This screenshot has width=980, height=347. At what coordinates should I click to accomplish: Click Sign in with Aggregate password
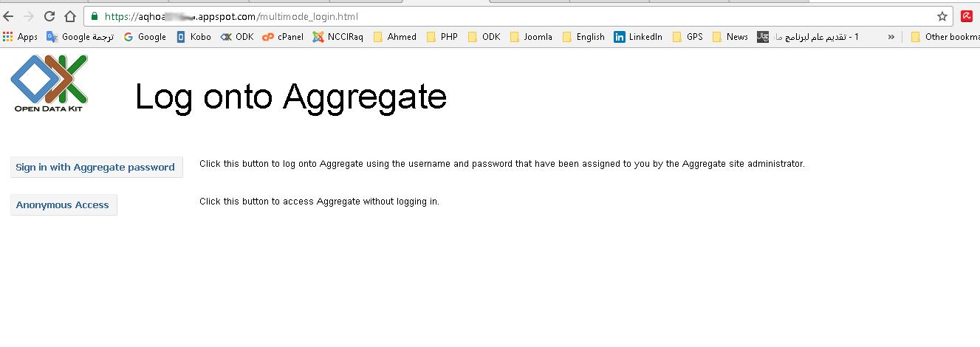pyautogui.click(x=96, y=167)
